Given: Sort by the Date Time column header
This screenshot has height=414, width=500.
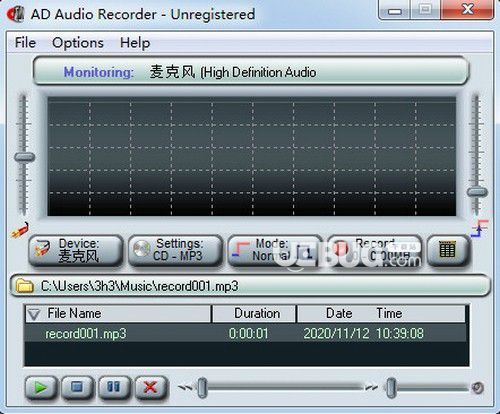Looking at the screenshot, I should coord(381,314).
